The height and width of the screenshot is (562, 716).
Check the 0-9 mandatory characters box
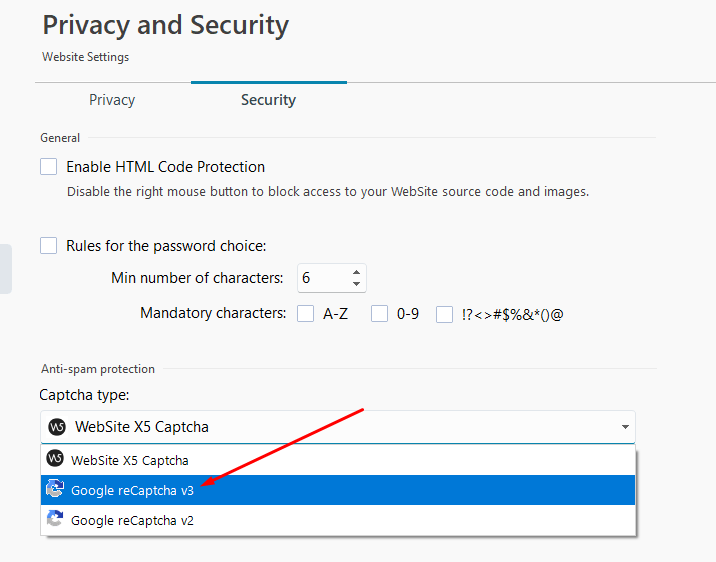[x=380, y=314]
